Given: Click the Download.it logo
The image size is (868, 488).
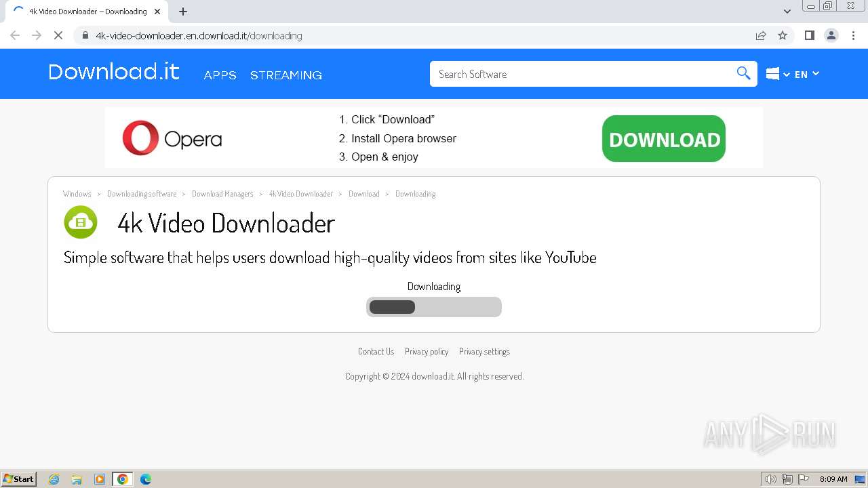Looking at the screenshot, I should (114, 72).
